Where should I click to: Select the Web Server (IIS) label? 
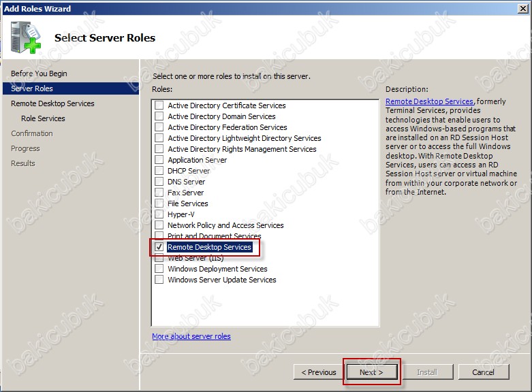(195, 259)
